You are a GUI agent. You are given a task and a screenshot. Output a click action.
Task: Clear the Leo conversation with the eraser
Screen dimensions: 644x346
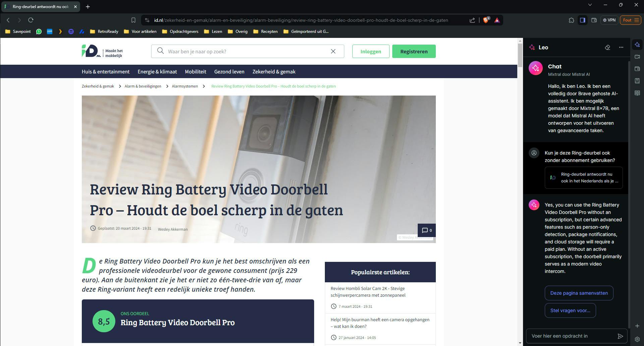tap(607, 47)
